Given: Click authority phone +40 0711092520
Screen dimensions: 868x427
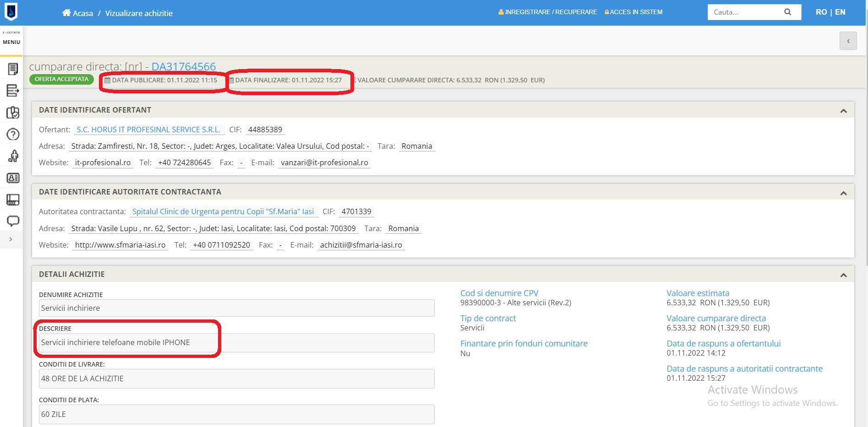Looking at the screenshot, I should [x=222, y=245].
